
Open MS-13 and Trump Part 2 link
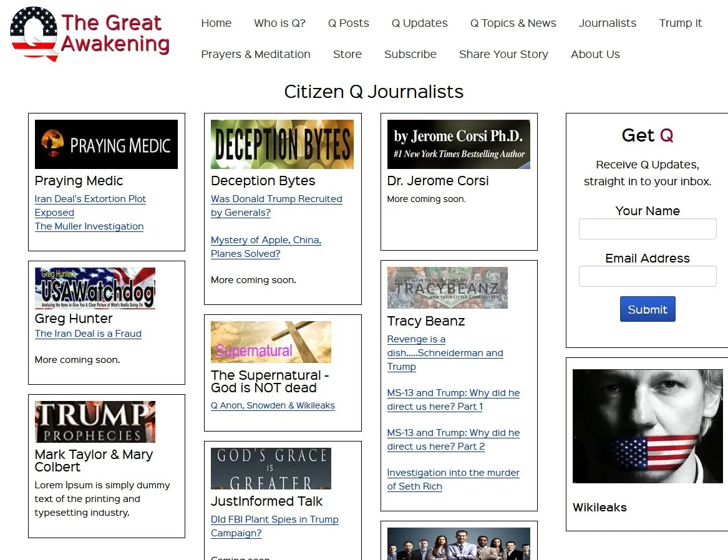click(454, 440)
